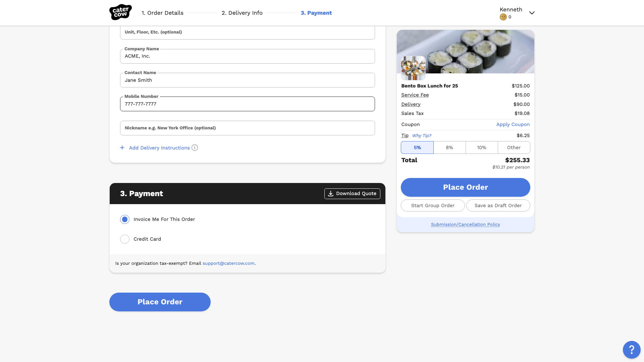Click Place Order in the summary card

[466, 187]
